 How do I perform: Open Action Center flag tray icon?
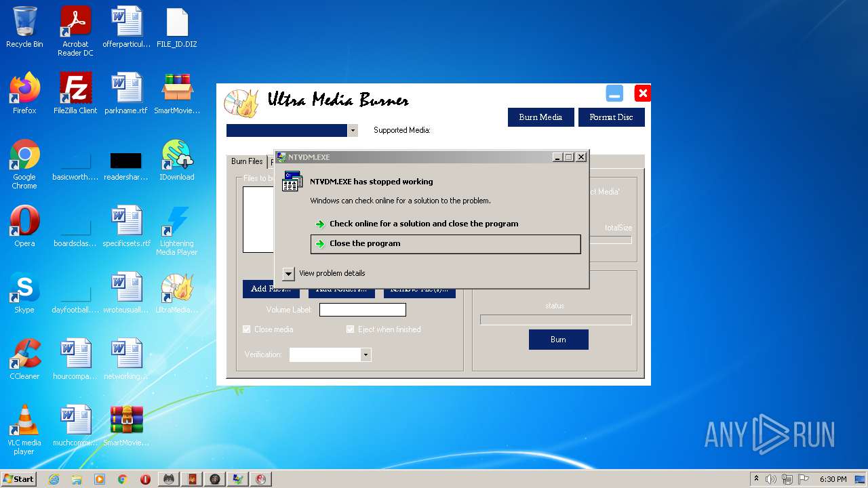coord(804,479)
